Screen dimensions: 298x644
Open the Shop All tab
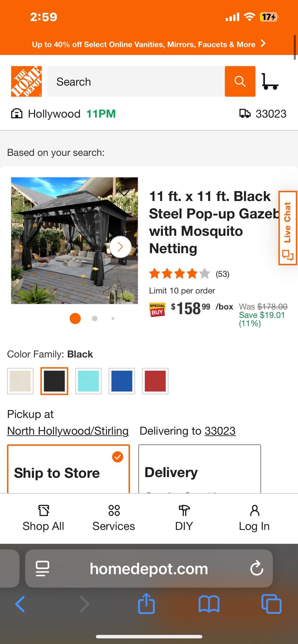pyautogui.click(x=43, y=518)
